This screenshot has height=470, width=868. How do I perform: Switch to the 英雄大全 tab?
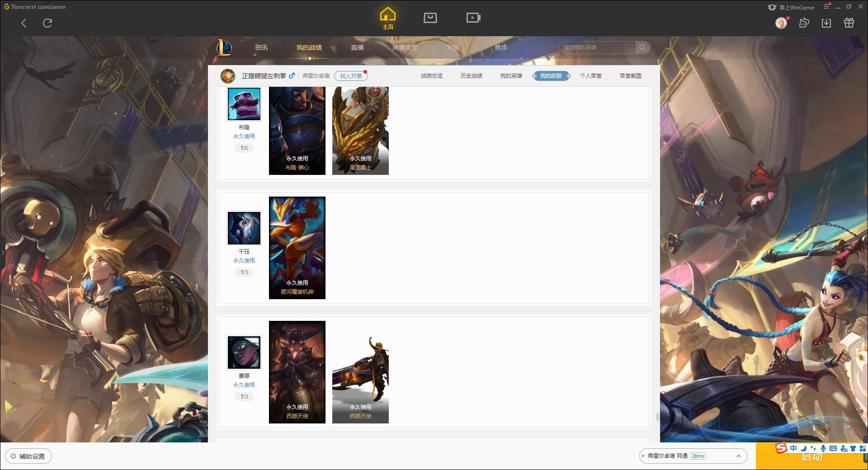coord(405,47)
